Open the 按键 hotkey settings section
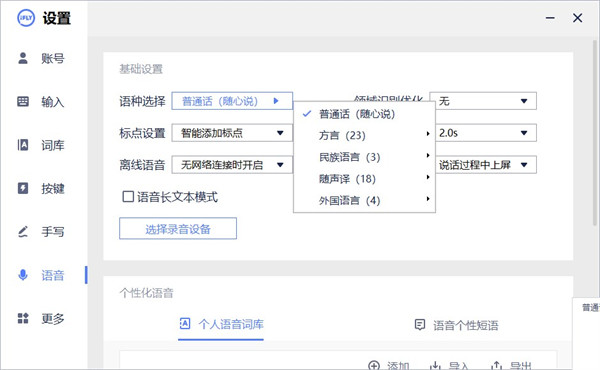The width and height of the screenshot is (600, 370). tap(41, 188)
